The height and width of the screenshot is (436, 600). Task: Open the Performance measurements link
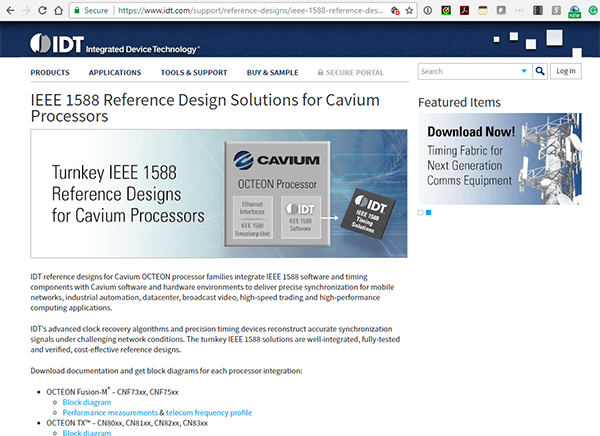110,413
